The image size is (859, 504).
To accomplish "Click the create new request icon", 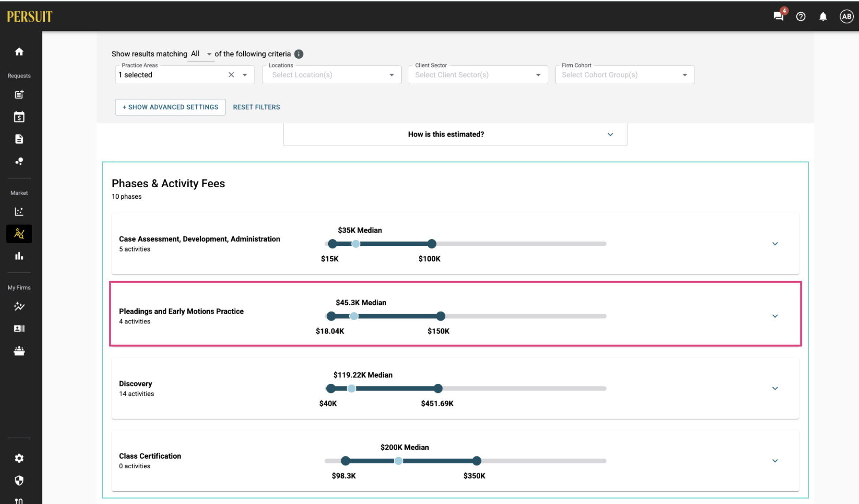I will [x=19, y=94].
